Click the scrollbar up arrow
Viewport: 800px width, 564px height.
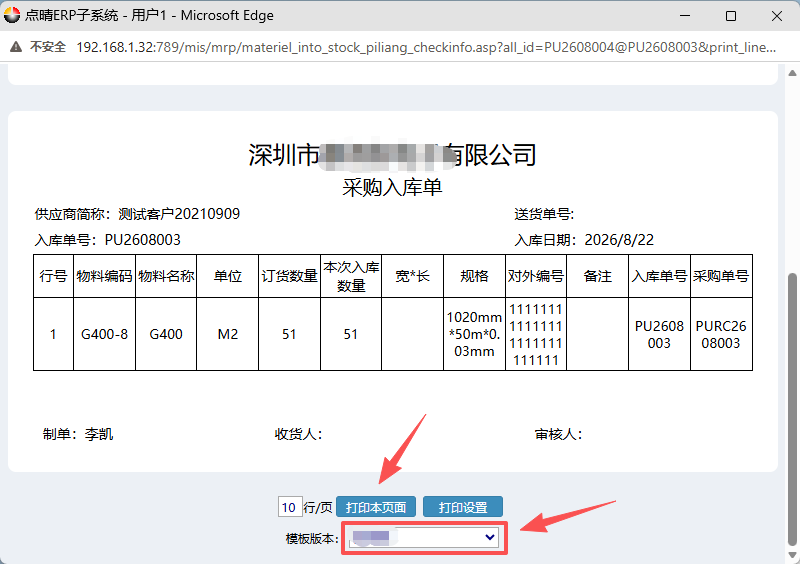click(792, 73)
